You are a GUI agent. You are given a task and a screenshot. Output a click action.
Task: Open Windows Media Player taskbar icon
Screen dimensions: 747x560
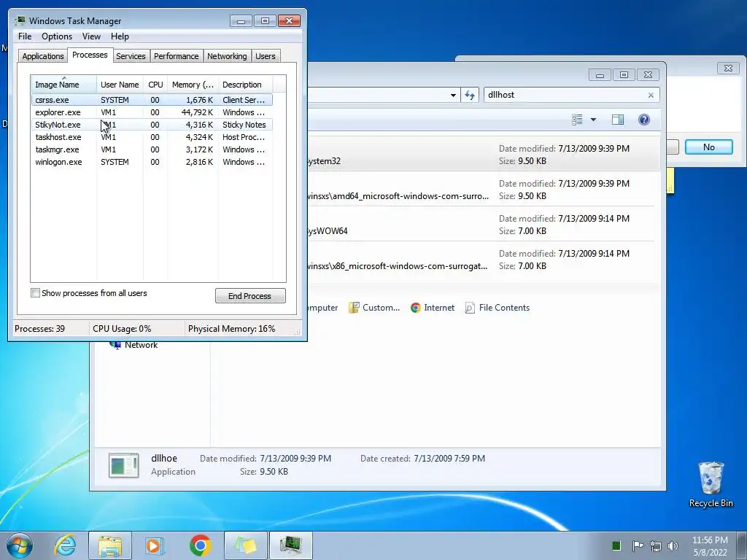pyautogui.click(x=155, y=545)
